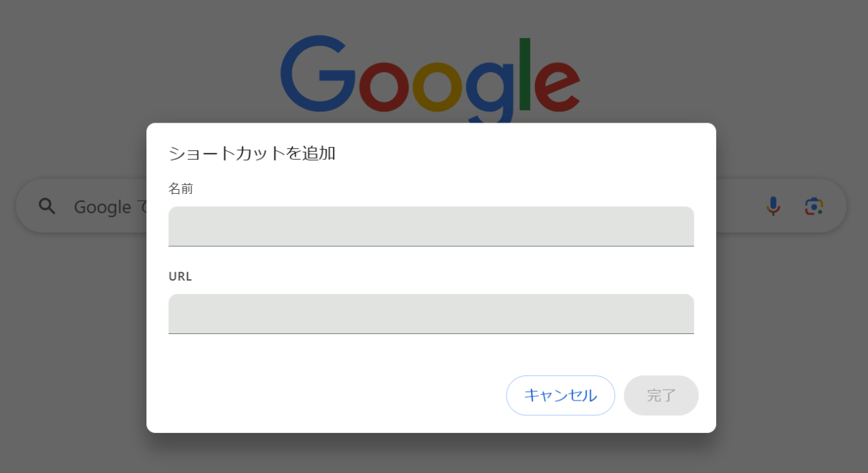Click the URL field label
Viewport: 868px width, 473px height.
pyautogui.click(x=180, y=276)
